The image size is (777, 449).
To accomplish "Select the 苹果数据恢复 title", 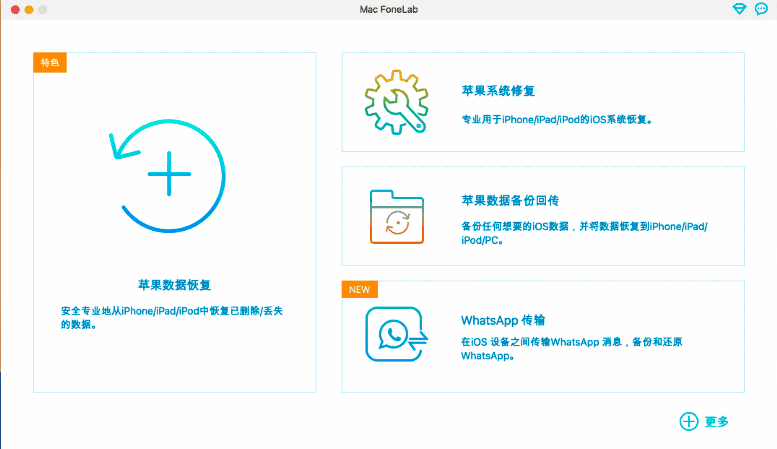I will point(174,285).
